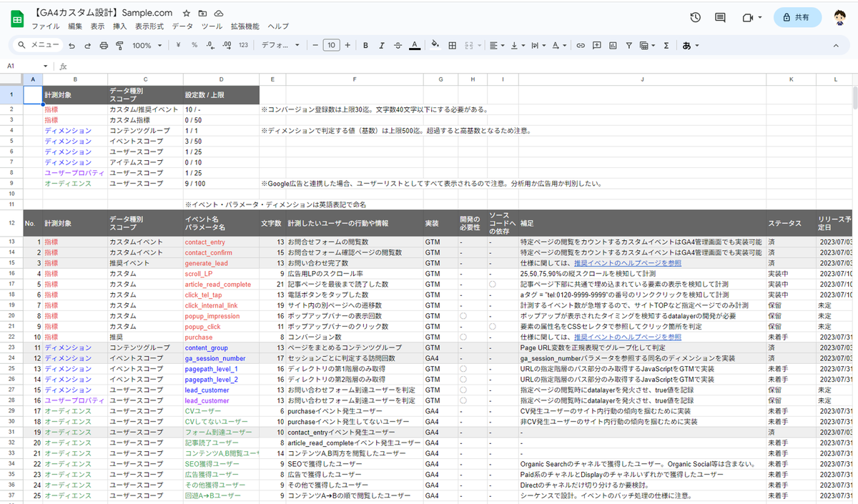This screenshot has height=504, width=858.
Task: Format as percent
Action: tap(194, 45)
